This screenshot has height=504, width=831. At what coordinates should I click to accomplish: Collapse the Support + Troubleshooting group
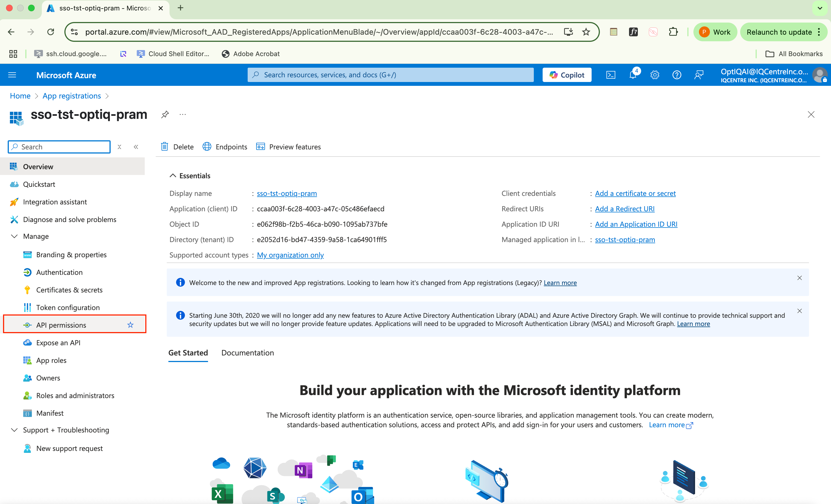[x=14, y=430]
